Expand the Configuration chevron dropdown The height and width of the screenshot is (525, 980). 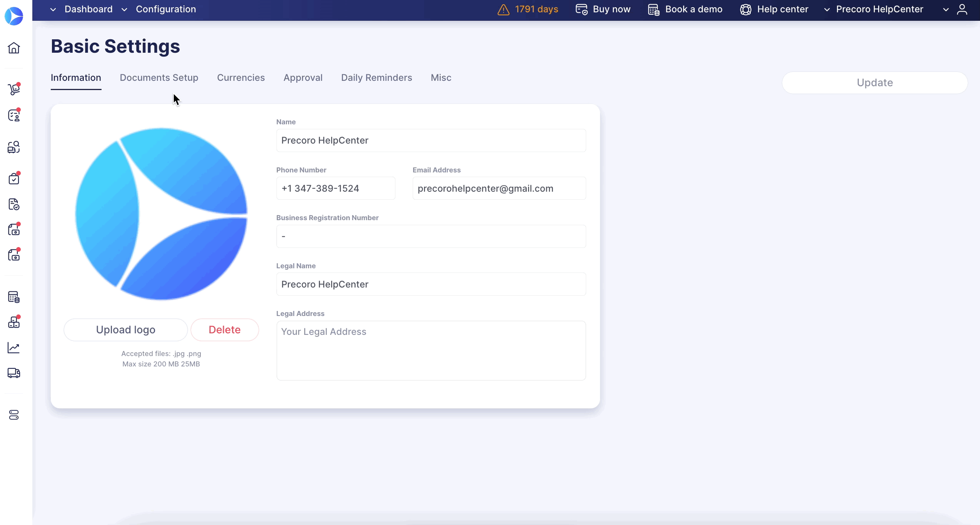124,9
